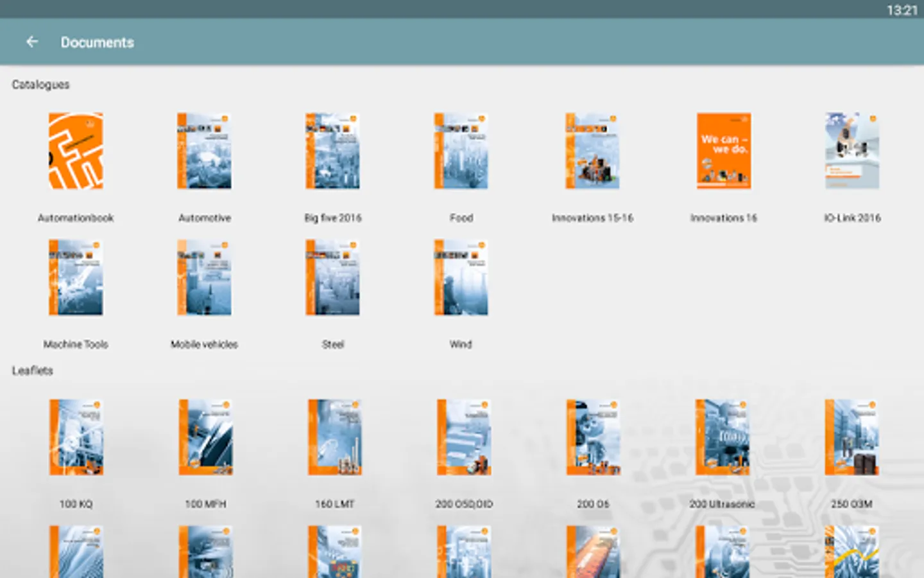924x578 pixels.
Task: Click the 'Steel' label
Action: tap(333, 345)
